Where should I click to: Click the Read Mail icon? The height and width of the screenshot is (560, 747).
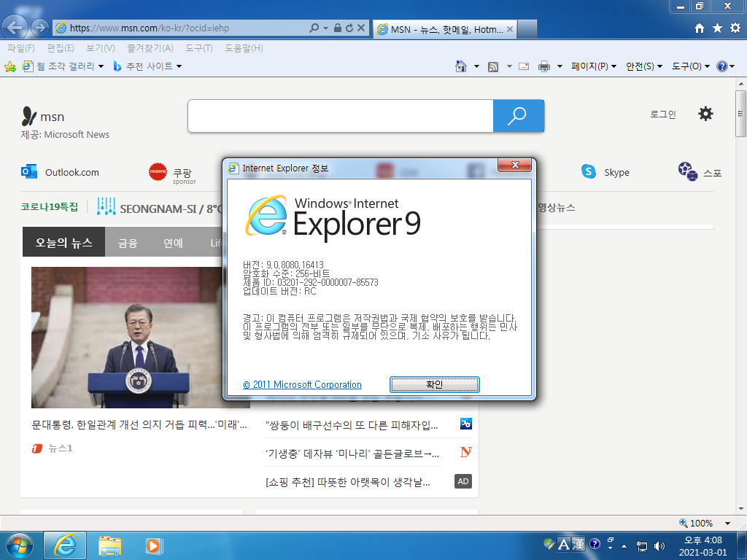(x=524, y=66)
